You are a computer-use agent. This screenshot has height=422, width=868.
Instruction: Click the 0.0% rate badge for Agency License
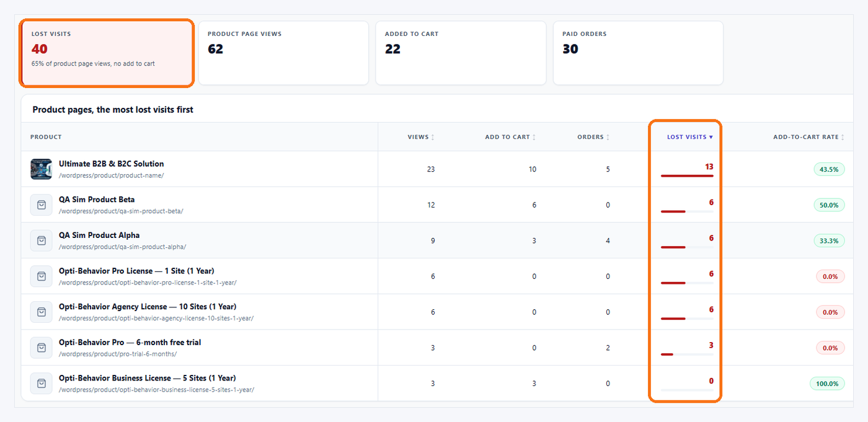(x=830, y=312)
